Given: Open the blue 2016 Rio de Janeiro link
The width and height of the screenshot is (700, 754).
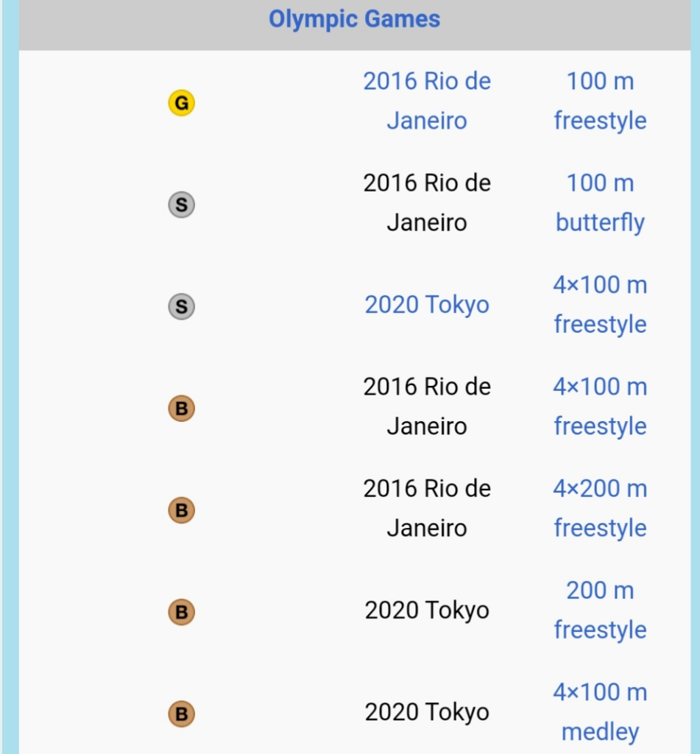Looking at the screenshot, I should coord(427,100).
